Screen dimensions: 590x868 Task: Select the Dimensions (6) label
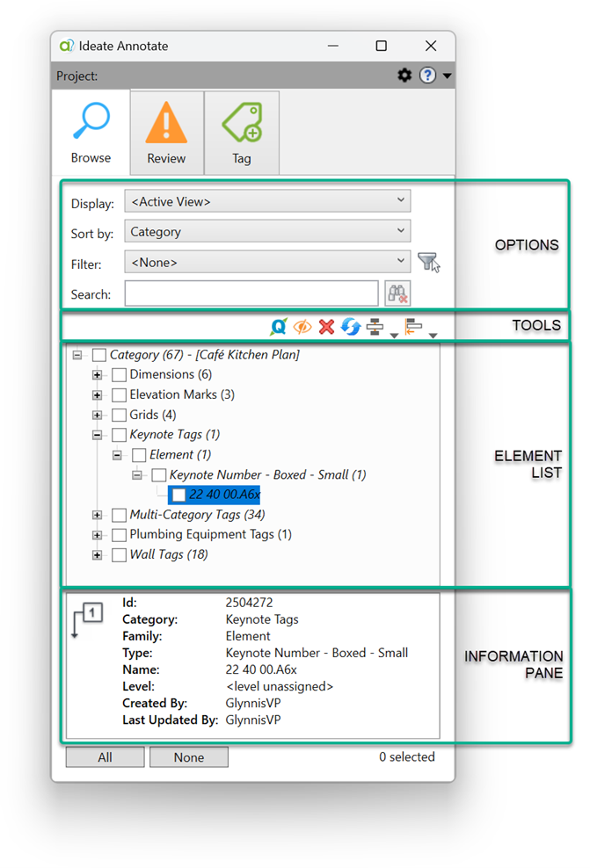(171, 375)
